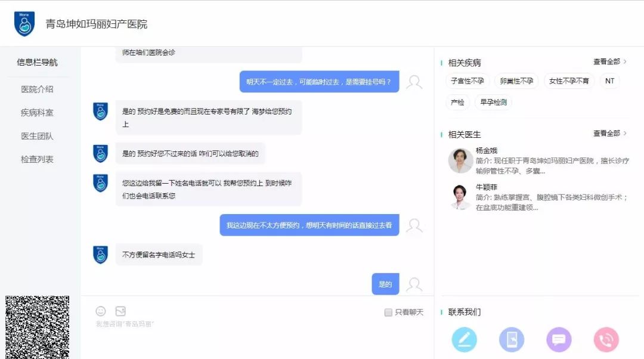Click the QR code image

pyautogui.click(x=37, y=327)
